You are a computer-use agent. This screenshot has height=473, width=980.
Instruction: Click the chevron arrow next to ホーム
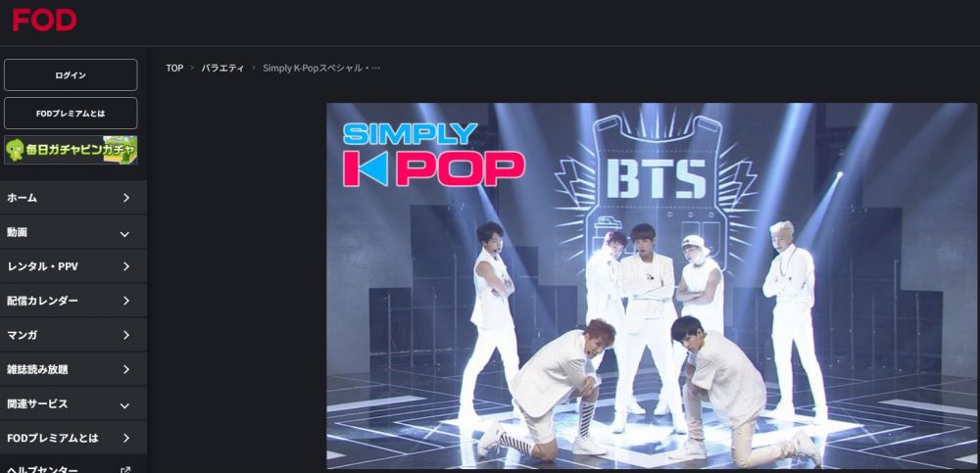coord(126,198)
